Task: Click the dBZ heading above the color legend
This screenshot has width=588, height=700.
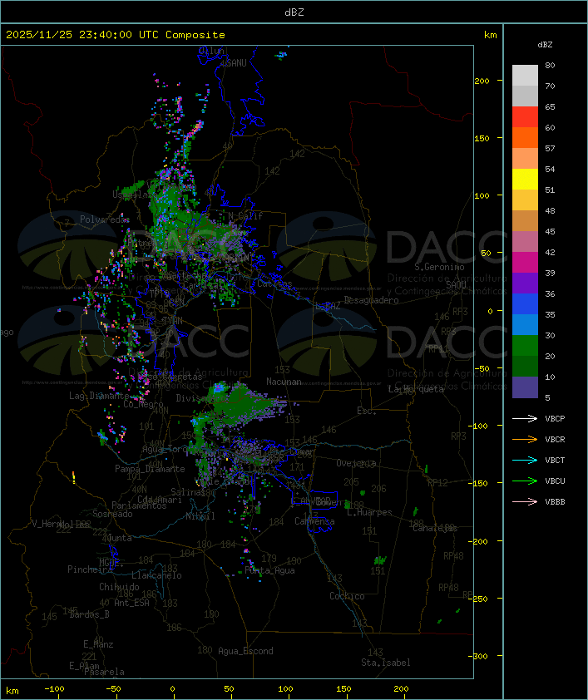Action: (545, 45)
